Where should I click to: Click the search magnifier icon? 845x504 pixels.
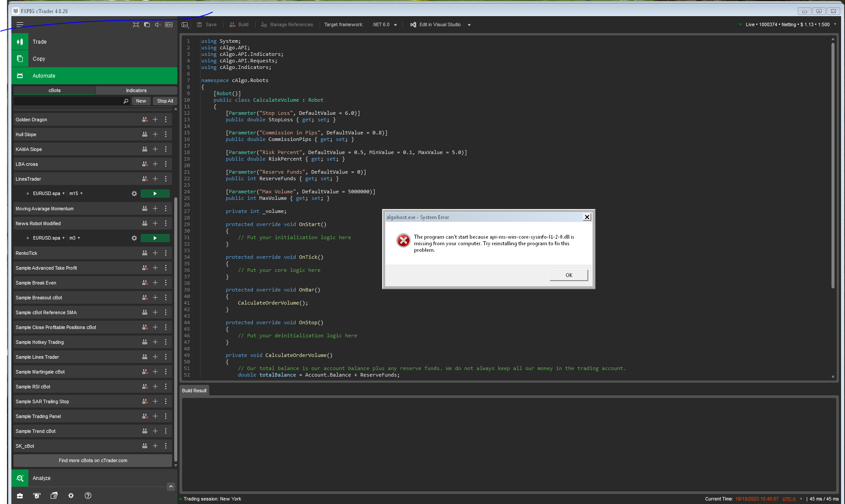click(126, 101)
